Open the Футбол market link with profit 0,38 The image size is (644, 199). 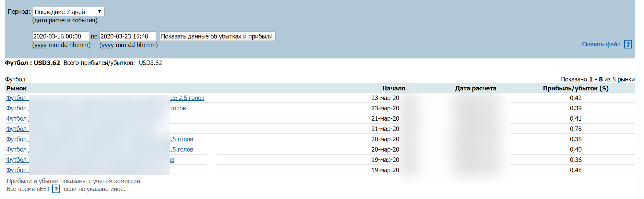click(16, 139)
